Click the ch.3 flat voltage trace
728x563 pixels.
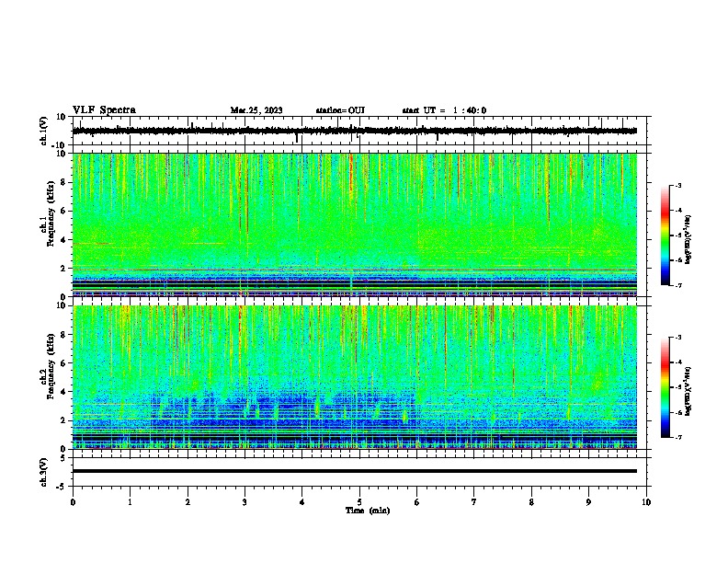(355, 471)
